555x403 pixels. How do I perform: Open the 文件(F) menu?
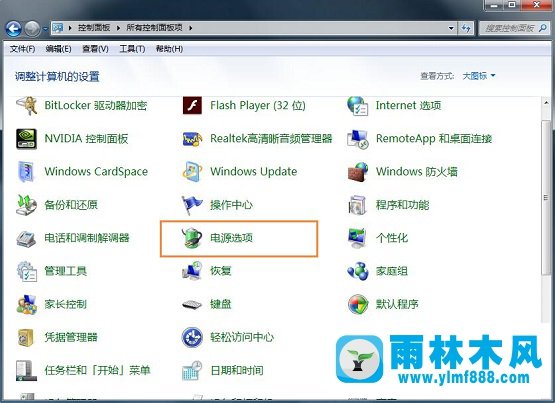pyautogui.click(x=22, y=49)
